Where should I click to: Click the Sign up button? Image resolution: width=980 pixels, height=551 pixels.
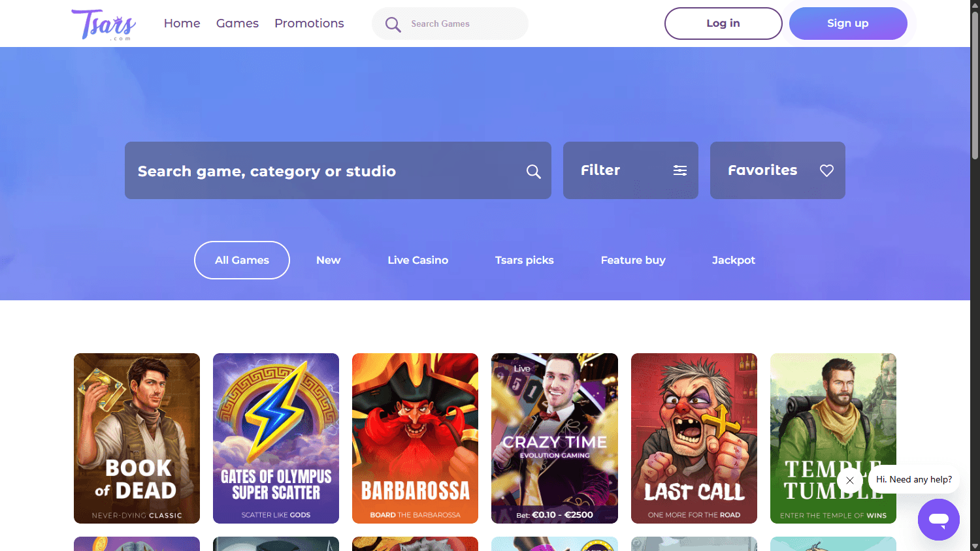tap(848, 24)
